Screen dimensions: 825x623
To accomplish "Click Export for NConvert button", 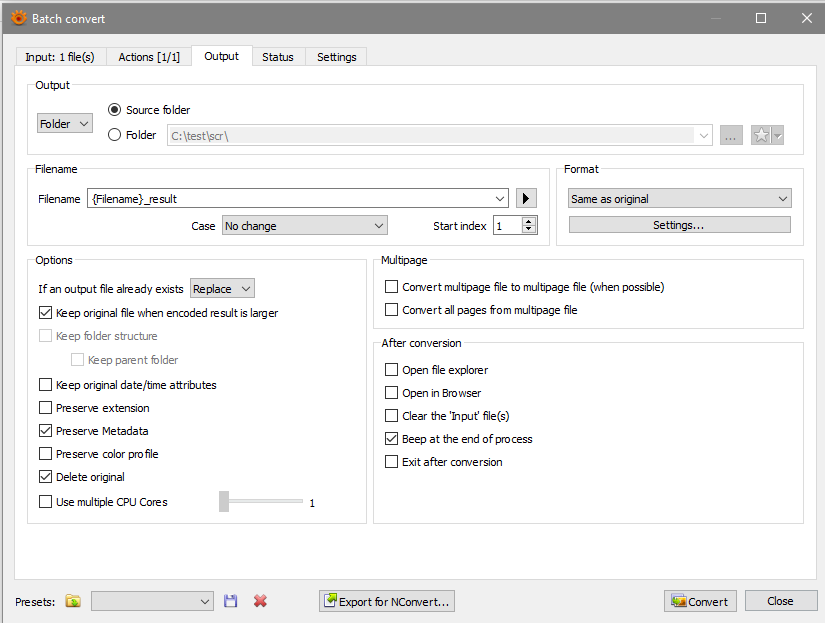I will [387, 601].
